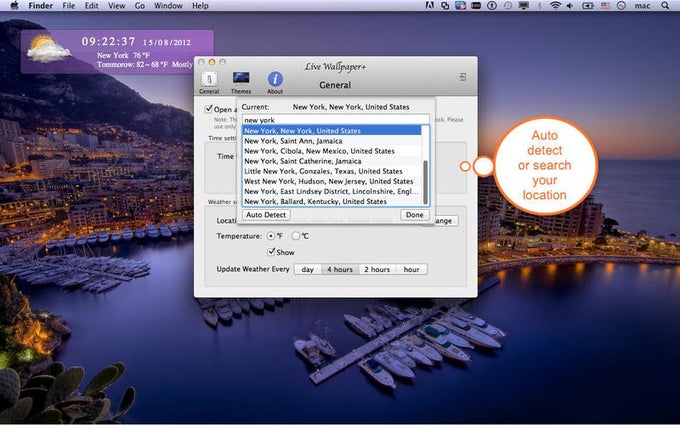
Task: Click the Adobe menu bar icon
Action: (430, 6)
